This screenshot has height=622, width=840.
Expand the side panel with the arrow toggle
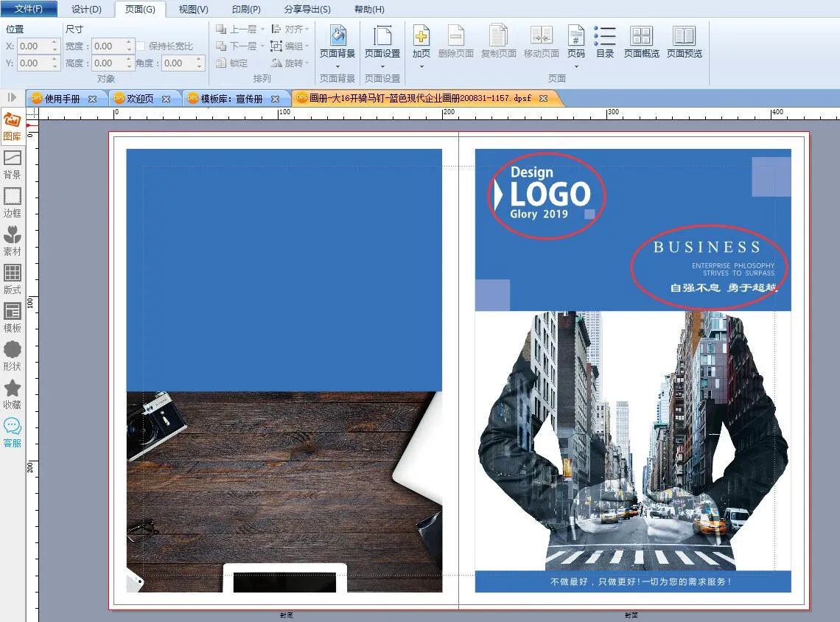[x=12, y=97]
